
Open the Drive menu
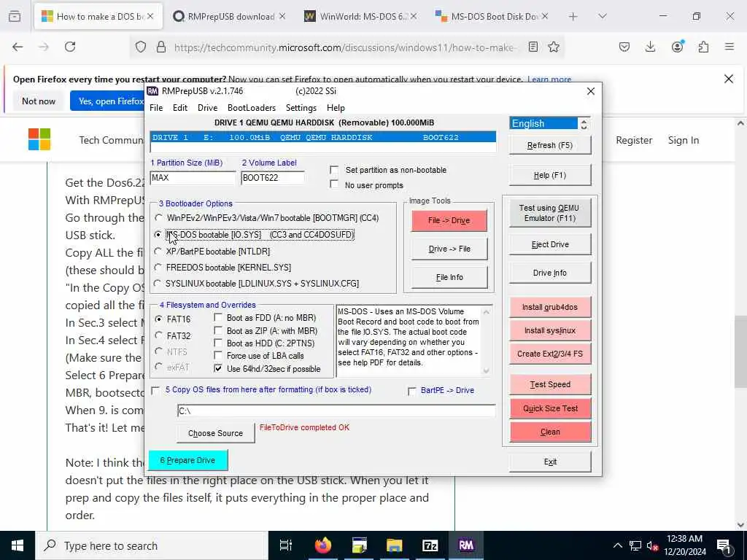tap(208, 108)
